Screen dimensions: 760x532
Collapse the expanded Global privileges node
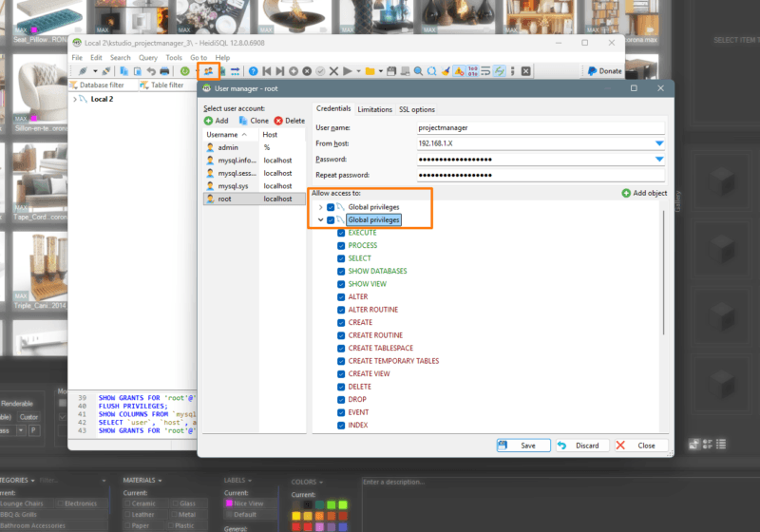point(320,220)
